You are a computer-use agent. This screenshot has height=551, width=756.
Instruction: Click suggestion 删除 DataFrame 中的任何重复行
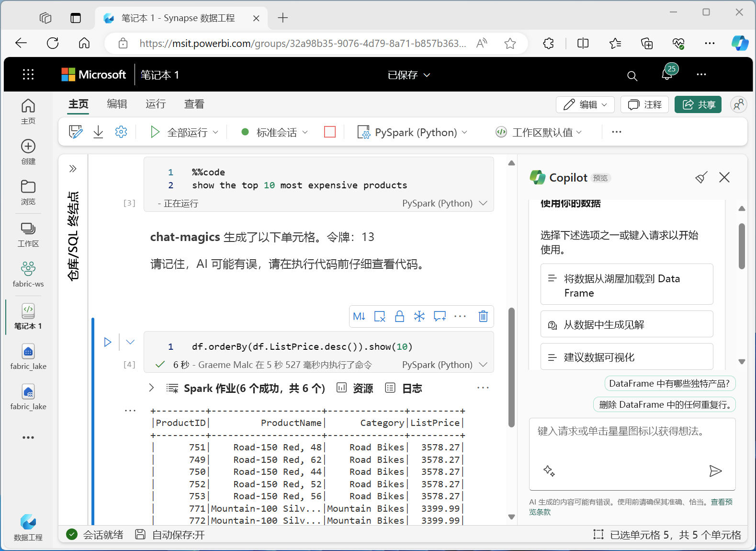[665, 404]
